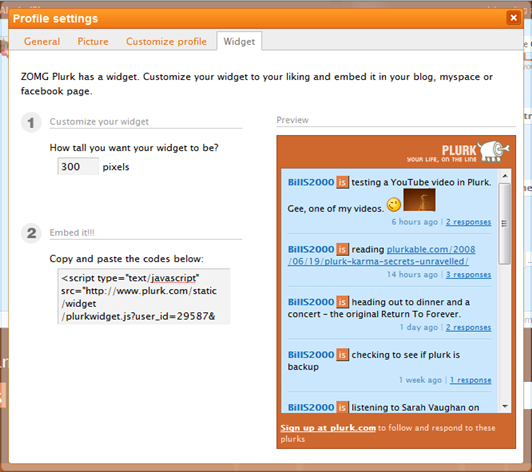The height and width of the screenshot is (472, 532).
Task: Click the 'Preview' heading
Action: (x=292, y=120)
